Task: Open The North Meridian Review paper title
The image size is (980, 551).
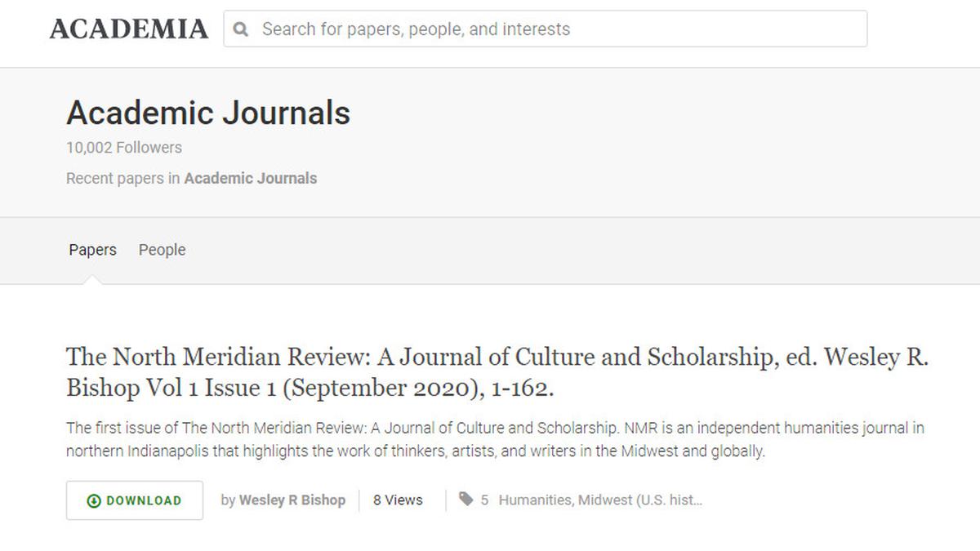Action: point(497,372)
